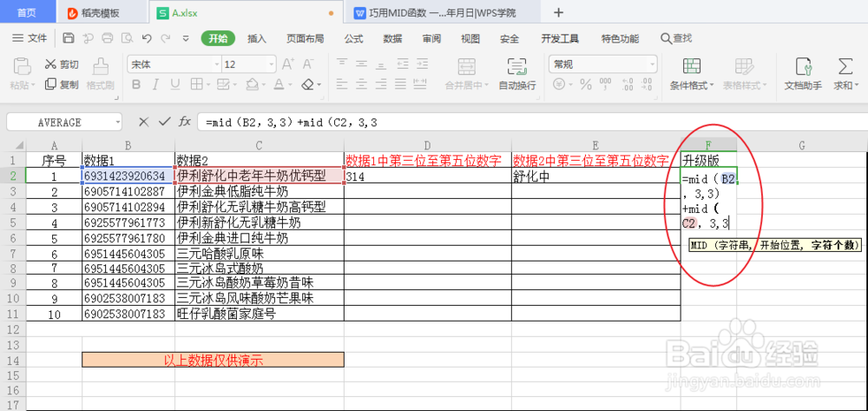Click the Currency ¥ format icon
Viewport: 868px width, 411px height.
(x=559, y=85)
